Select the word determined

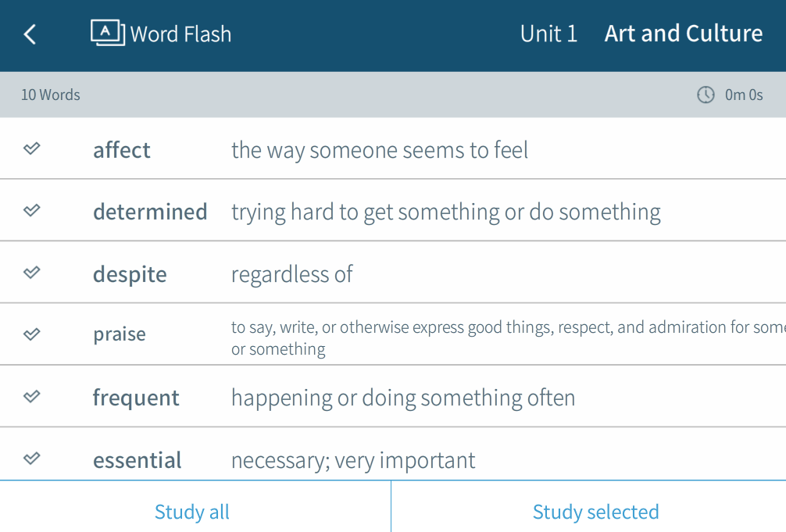tap(150, 212)
